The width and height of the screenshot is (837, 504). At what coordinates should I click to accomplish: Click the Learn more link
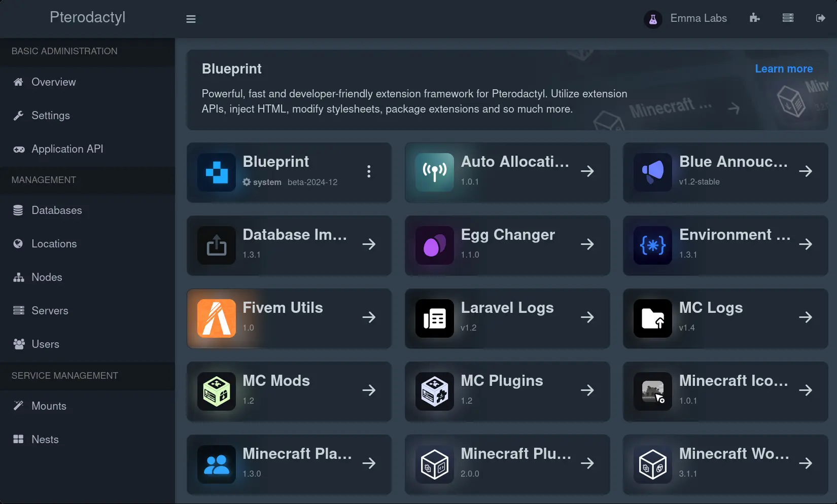point(783,68)
